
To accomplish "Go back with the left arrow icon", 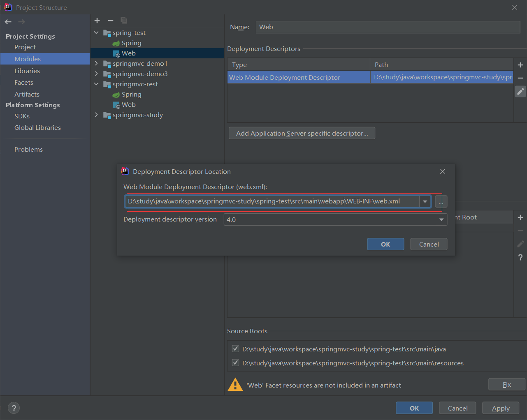I will point(8,22).
